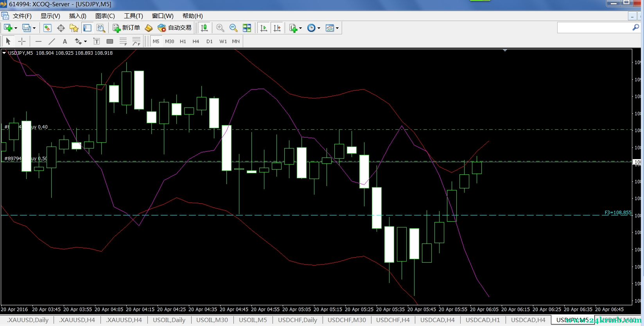Switch chart to W1 timeframe

[x=223, y=41]
